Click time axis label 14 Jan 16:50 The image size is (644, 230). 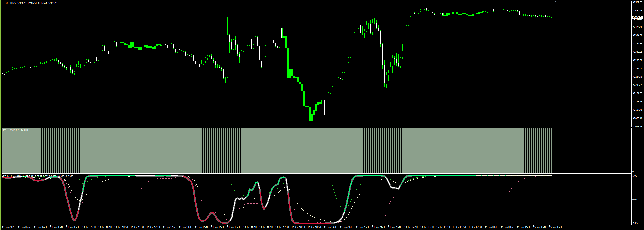(266, 227)
